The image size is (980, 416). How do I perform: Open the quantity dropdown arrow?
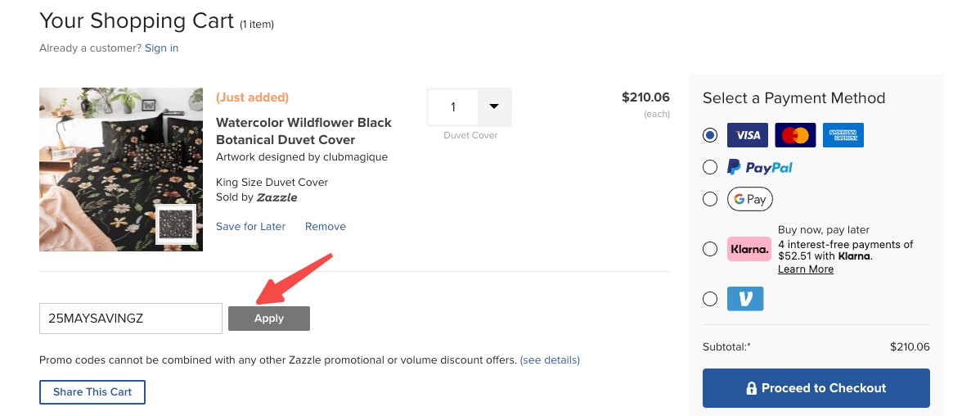(493, 106)
